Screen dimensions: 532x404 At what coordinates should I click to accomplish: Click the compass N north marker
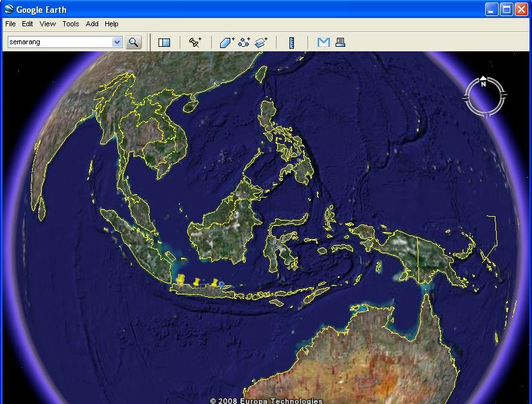point(483,81)
